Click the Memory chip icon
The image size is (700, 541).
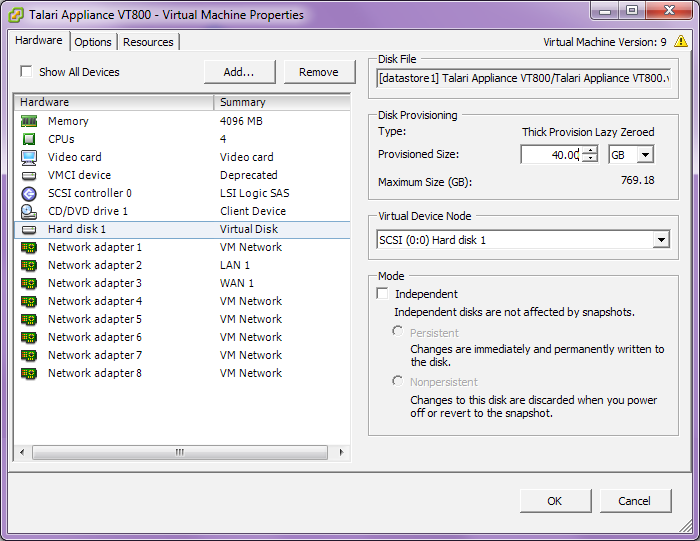[x=29, y=121]
